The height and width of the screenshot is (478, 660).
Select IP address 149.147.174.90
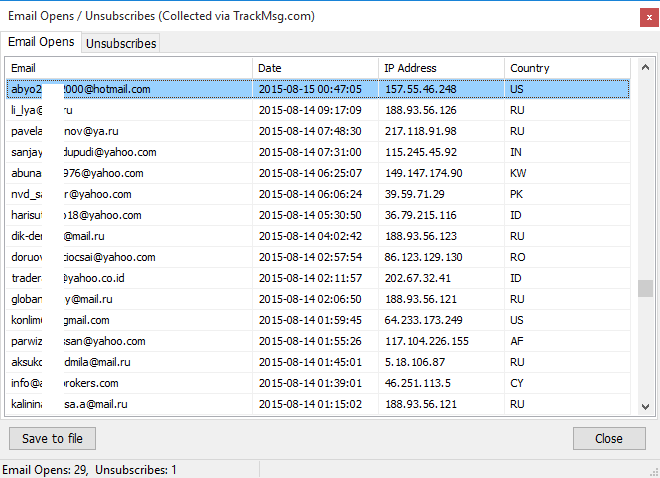(x=423, y=173)
